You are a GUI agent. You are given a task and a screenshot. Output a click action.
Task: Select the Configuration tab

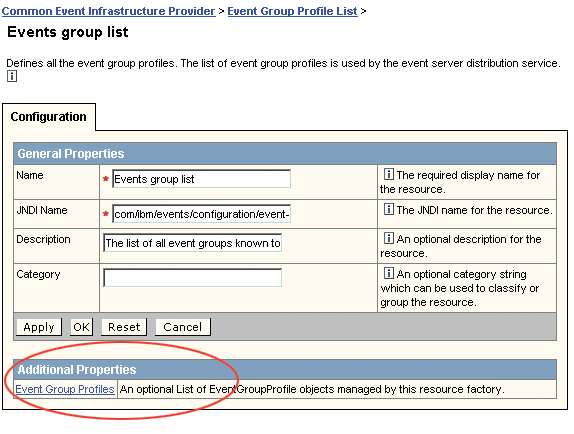tap(49, 117)
